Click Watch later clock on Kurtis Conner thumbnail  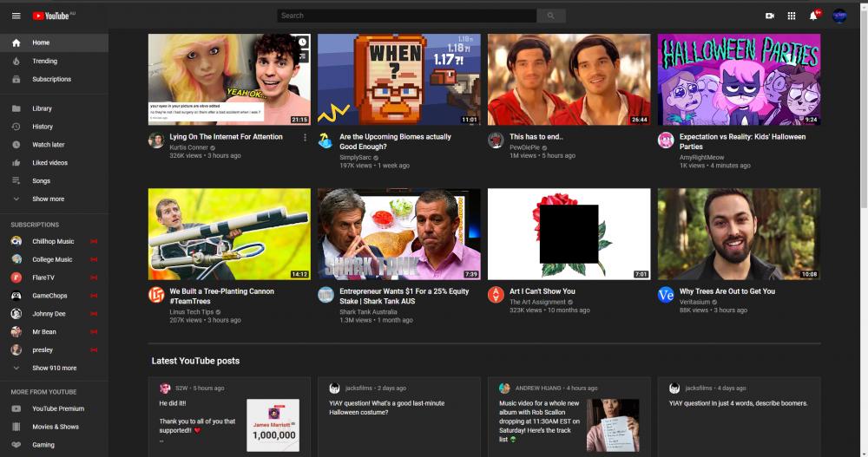[x=302, y=42]
